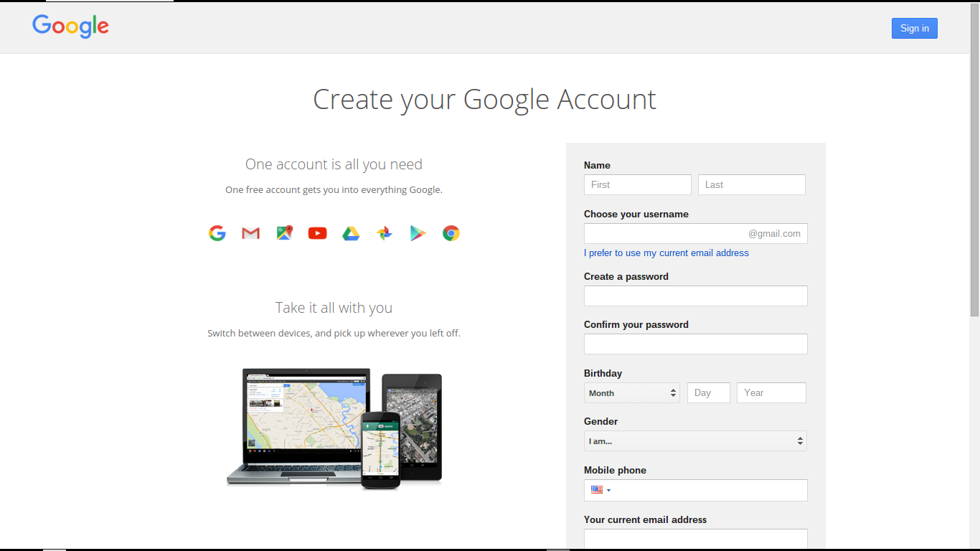Viewport: 980px width, 551px height.
Task: Click the prefer current email address link
Action: [x=666, y=253]
